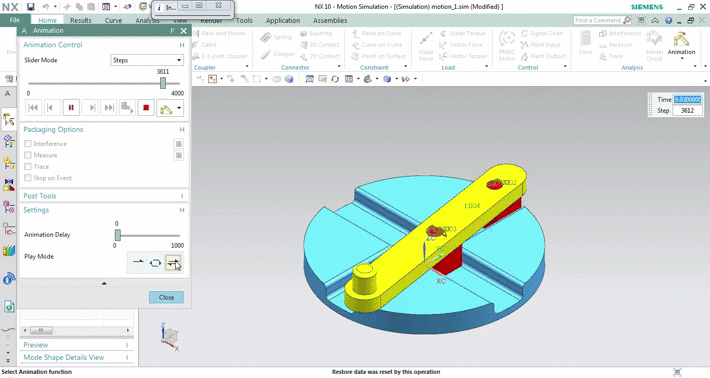Collapse the Settings section

point(182,210)
